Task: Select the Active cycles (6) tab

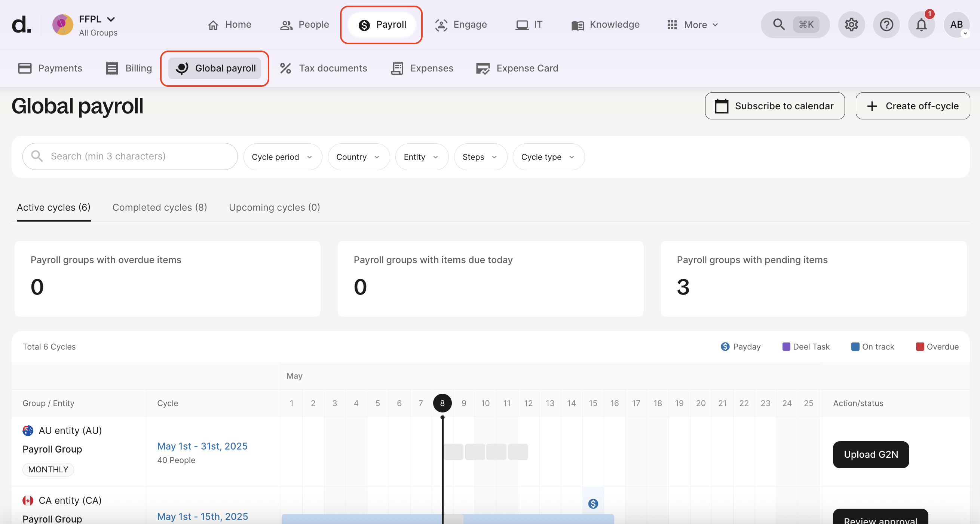Action: pyautogui.click(x=53, y=208)
